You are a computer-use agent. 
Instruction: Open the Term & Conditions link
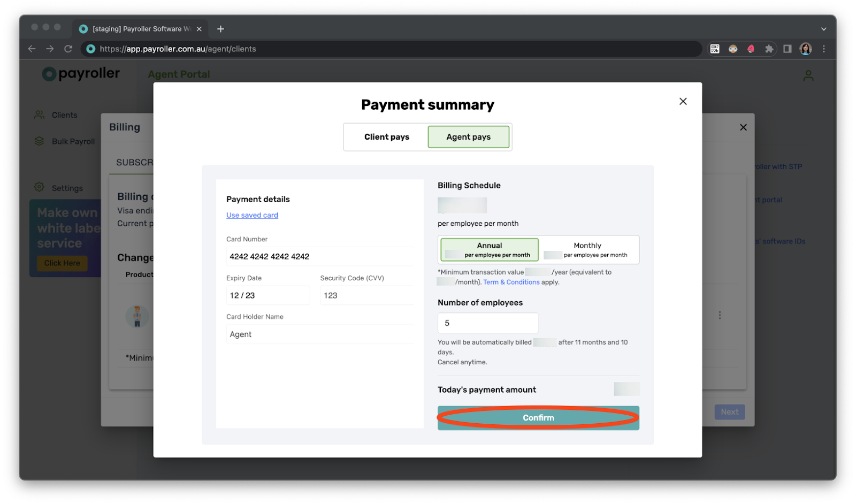[x=511, y=282]
